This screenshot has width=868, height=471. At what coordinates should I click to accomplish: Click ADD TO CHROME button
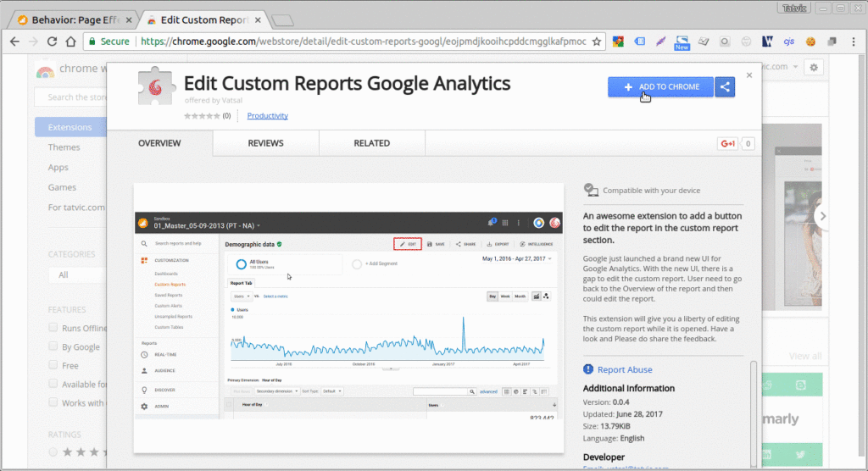(x=660, y=87)
